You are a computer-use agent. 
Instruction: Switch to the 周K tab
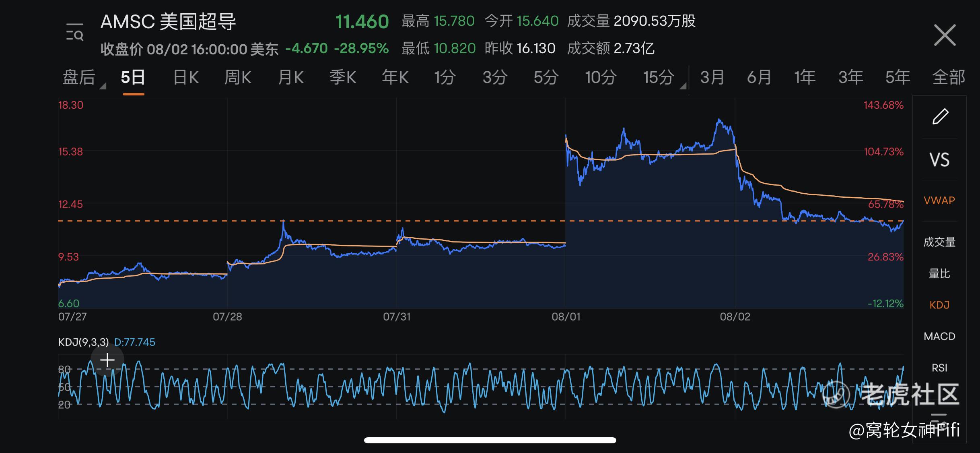[x=238, y=77]
